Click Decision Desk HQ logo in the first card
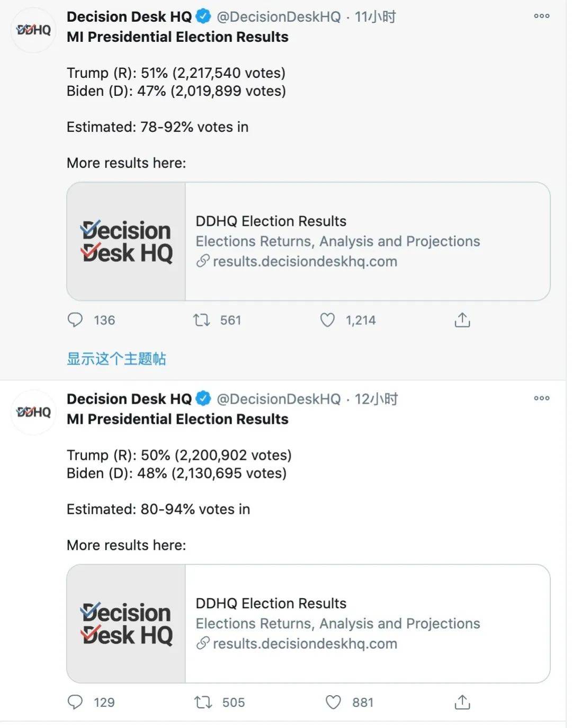Viewport: 572px width, 728px height. tap(126, 241)
